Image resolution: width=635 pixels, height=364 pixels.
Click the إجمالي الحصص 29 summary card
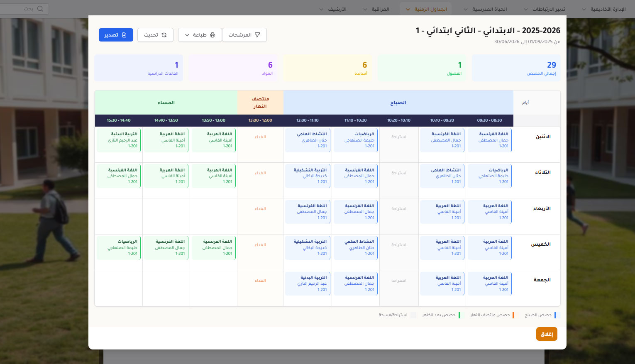pos(516,68)
